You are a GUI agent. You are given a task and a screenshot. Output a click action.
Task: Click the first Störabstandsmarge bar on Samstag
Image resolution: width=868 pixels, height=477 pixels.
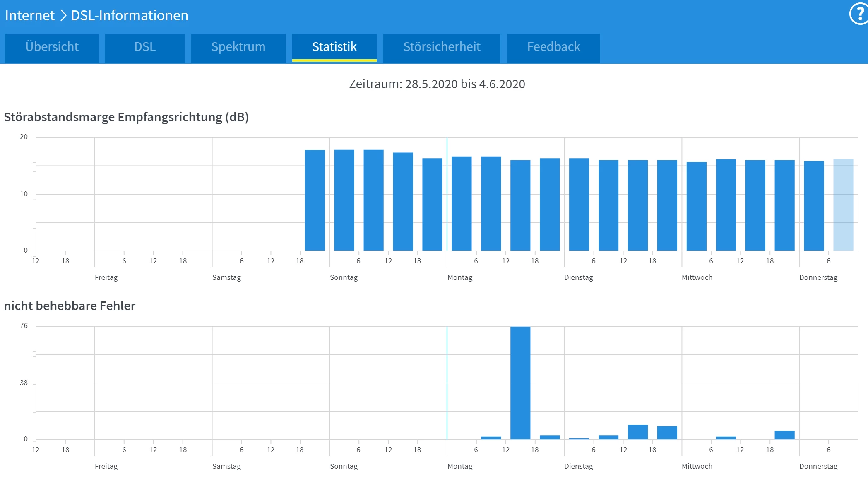(x=315, y=200)
